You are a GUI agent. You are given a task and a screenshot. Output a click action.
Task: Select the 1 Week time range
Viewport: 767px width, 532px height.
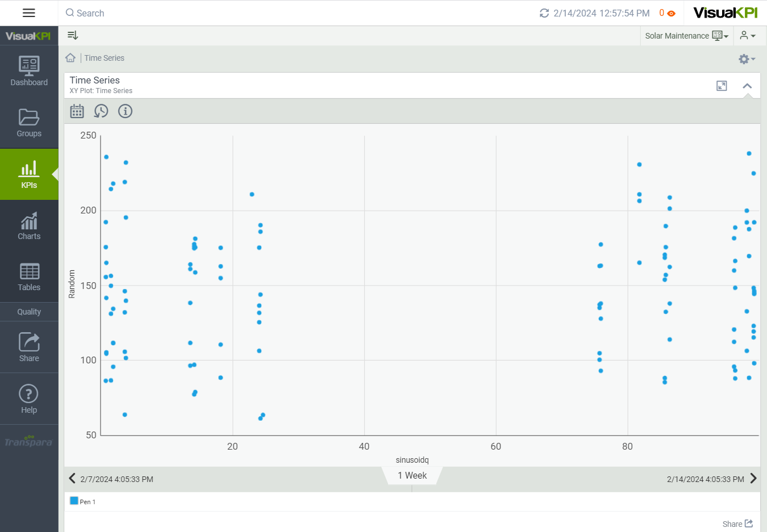pos(412,476)
